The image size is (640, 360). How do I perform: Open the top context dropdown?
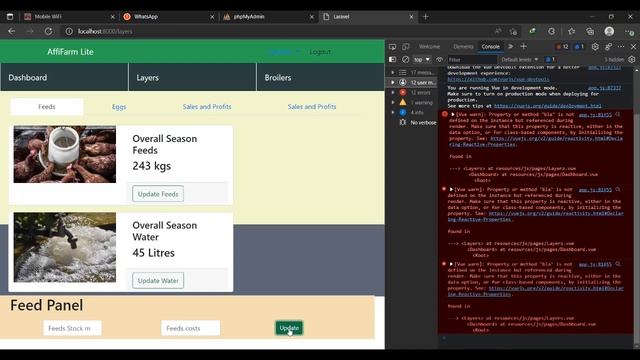pos(422,60)
